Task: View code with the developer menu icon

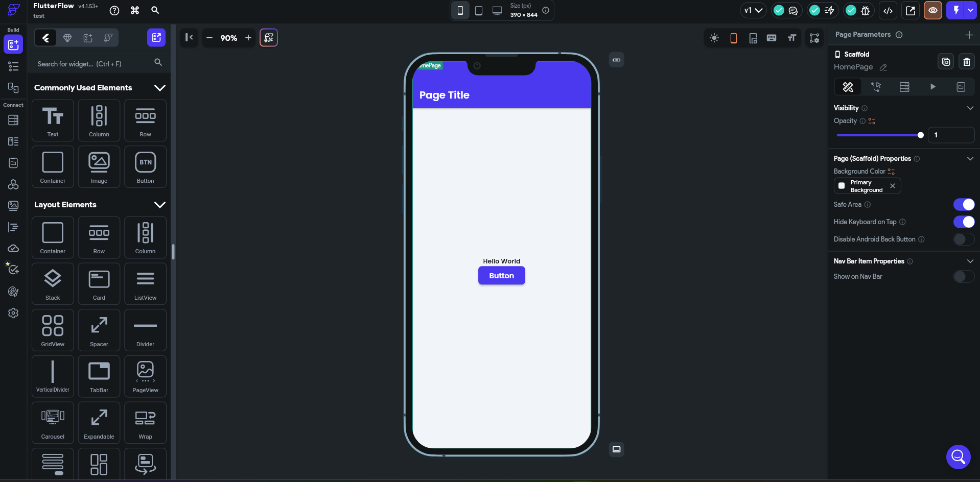Action: [888, 10]
